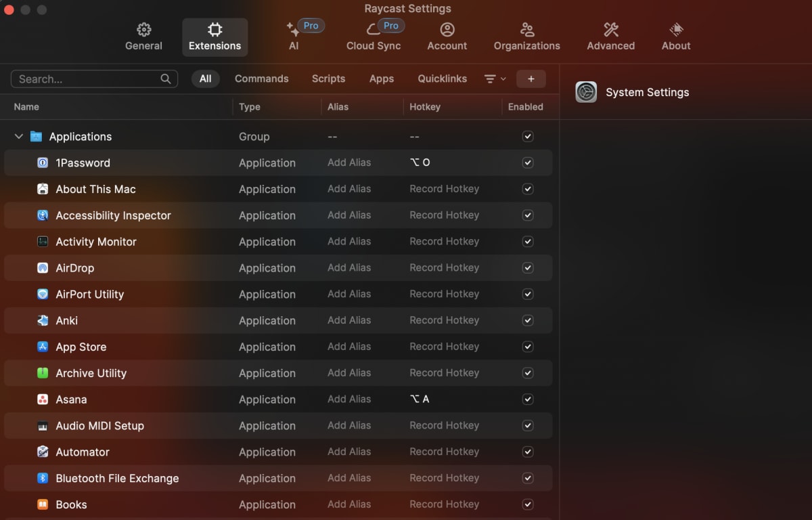Click Record Hotkey for Automator
812x520 pixels.
click(x=444, y=452)
